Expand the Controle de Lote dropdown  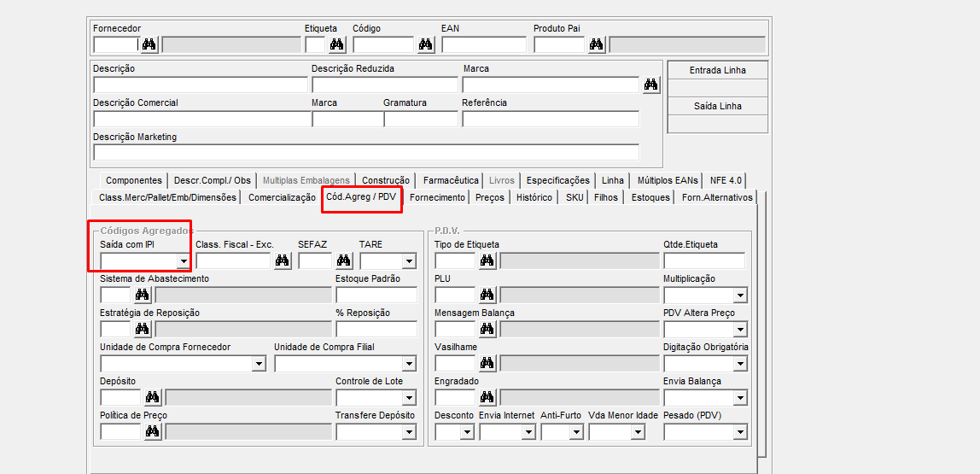[410, 398]
